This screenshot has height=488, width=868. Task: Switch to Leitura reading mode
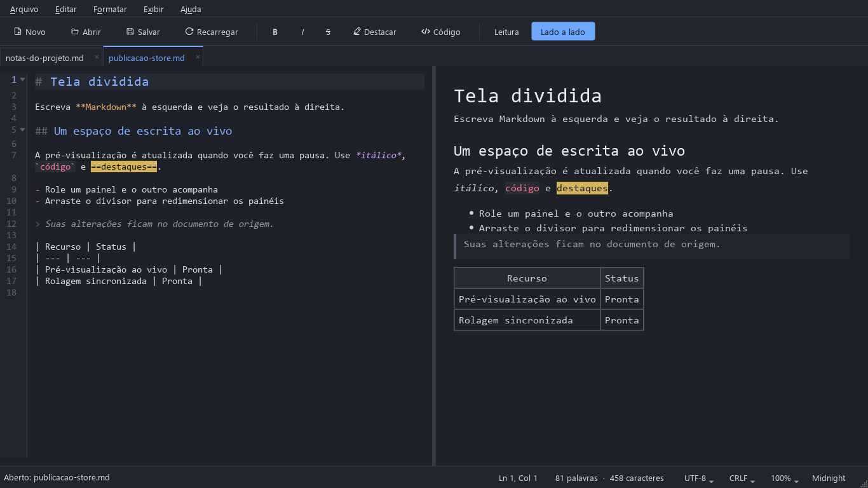pyautogui.click(x=506, y=32)
